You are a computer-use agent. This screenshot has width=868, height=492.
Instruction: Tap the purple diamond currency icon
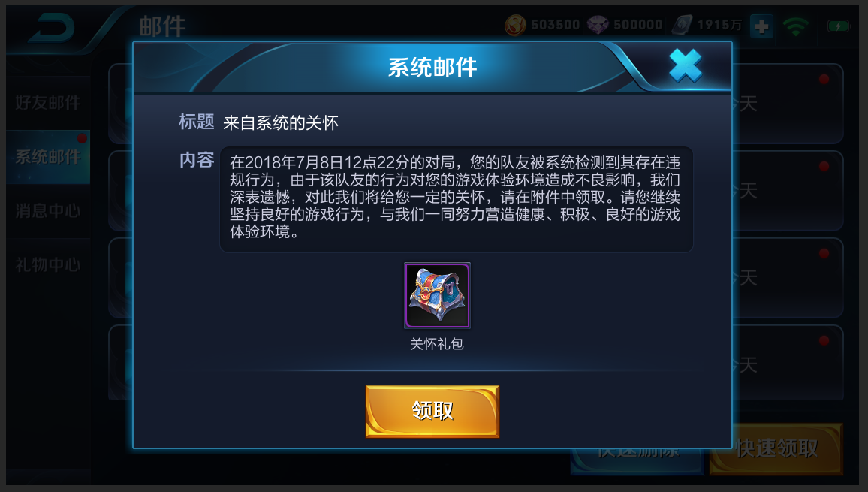click(x=598, y=25)
